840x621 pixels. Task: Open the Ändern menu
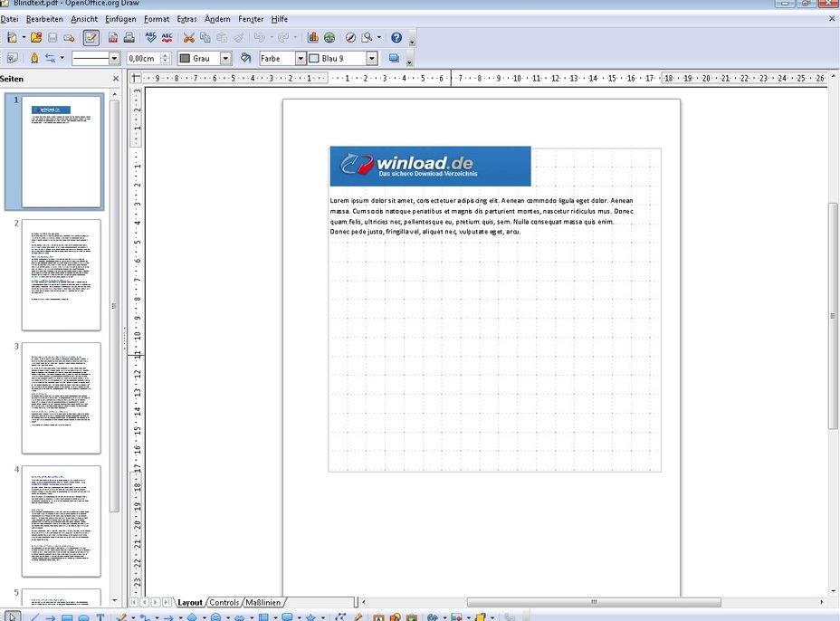217,19
